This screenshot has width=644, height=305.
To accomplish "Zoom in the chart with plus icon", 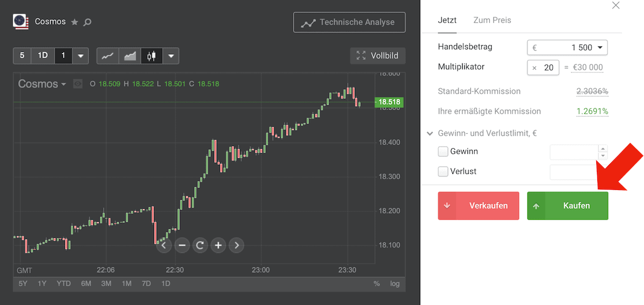I will (218, 245).
